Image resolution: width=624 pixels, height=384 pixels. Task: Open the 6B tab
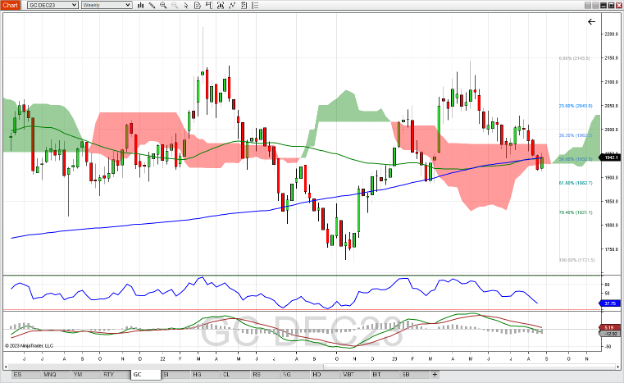click(x=415, y=374)
